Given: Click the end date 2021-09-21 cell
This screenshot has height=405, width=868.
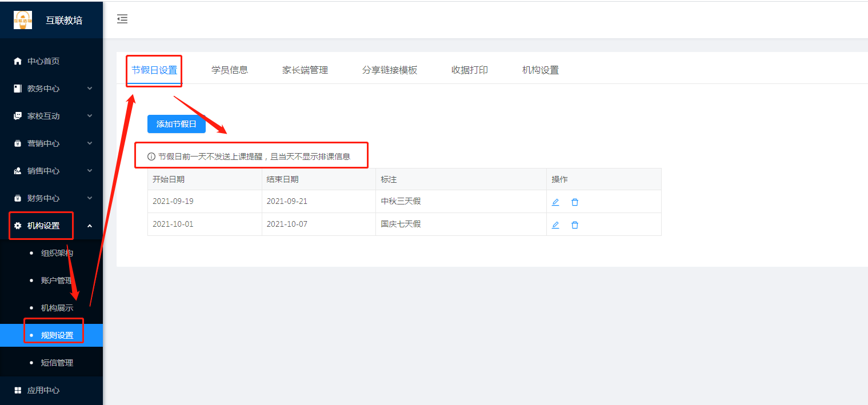Looking at the screenshot, I should click(319, 202).
